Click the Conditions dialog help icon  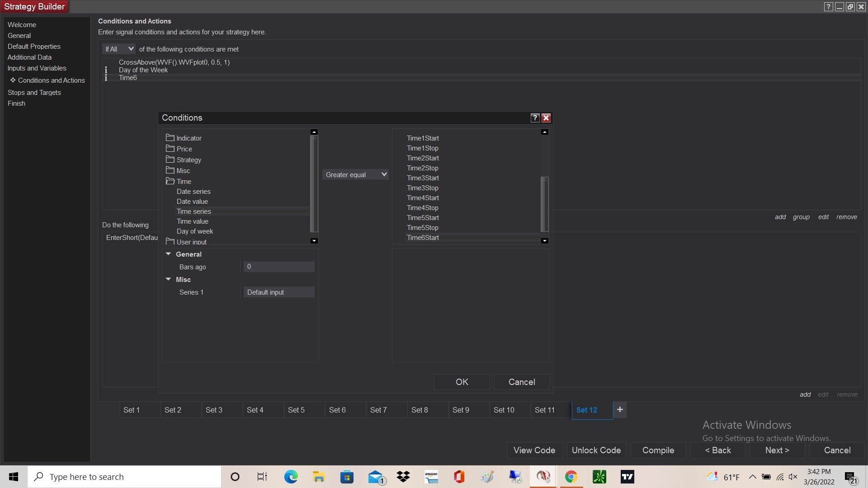click(535, 118)
